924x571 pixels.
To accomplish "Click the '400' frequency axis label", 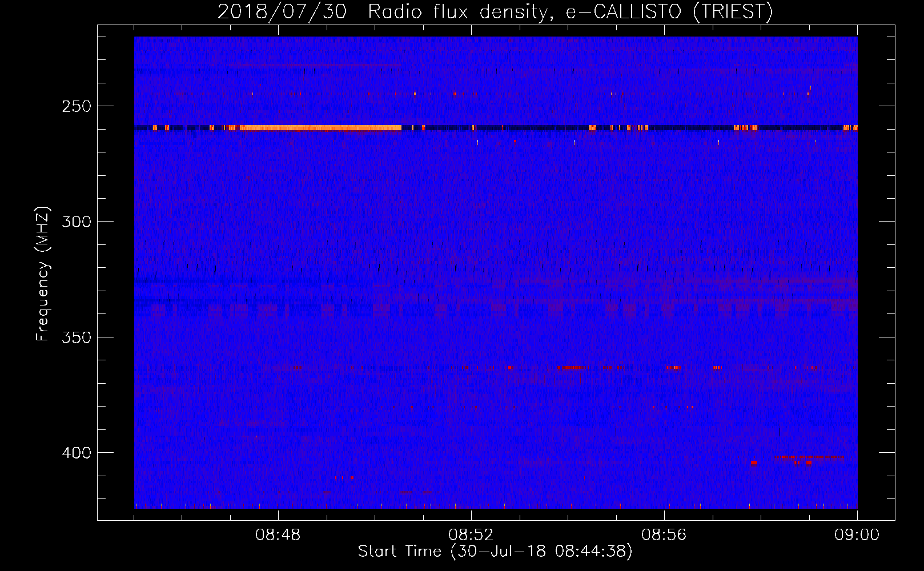I will tap(77, 453).
